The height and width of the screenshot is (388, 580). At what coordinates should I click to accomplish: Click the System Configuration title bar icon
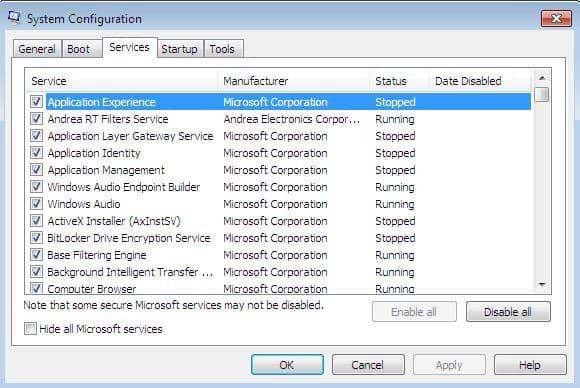pos(14,18)
